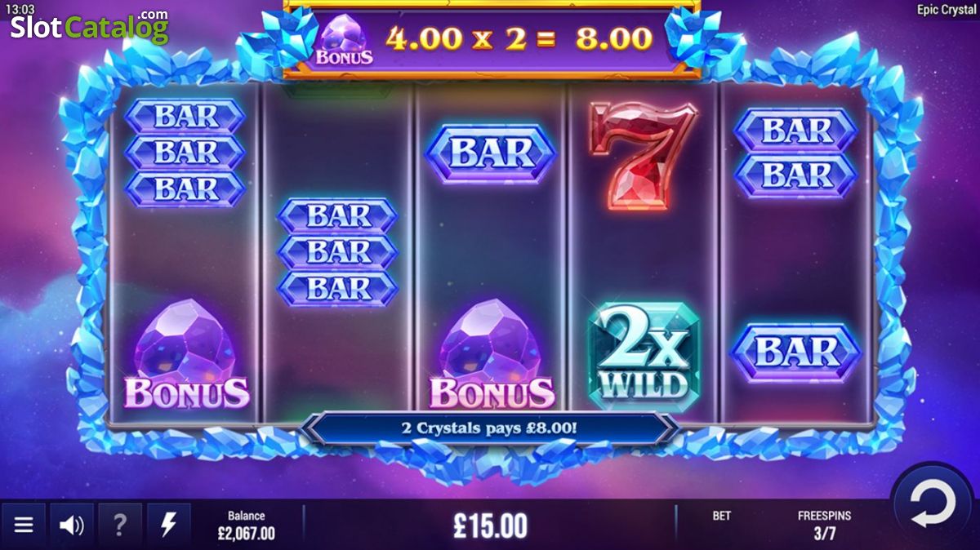Click the 2 Crystals pays banner
This screenshot has width=980, height=550.
490,428
